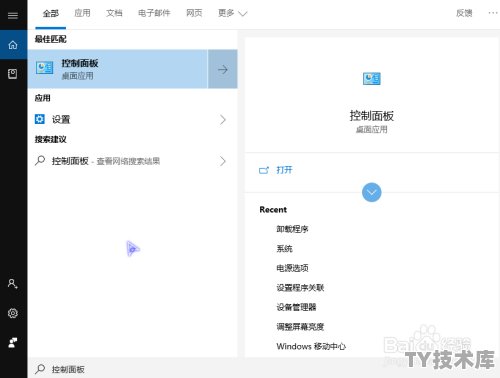Switch to the 文档 tab
Screen dimensions: 500x378
(x=114, y=13)
